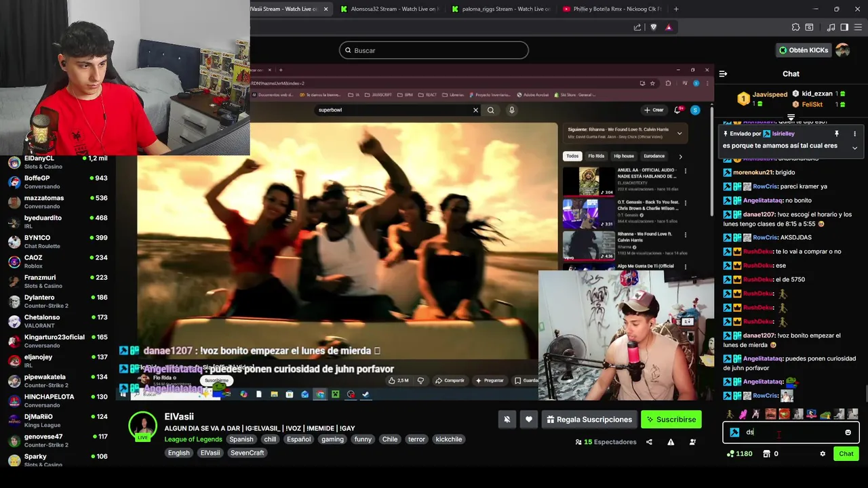
Task: Mute notifications with the bell icon
Action: [x=507, y=420]
